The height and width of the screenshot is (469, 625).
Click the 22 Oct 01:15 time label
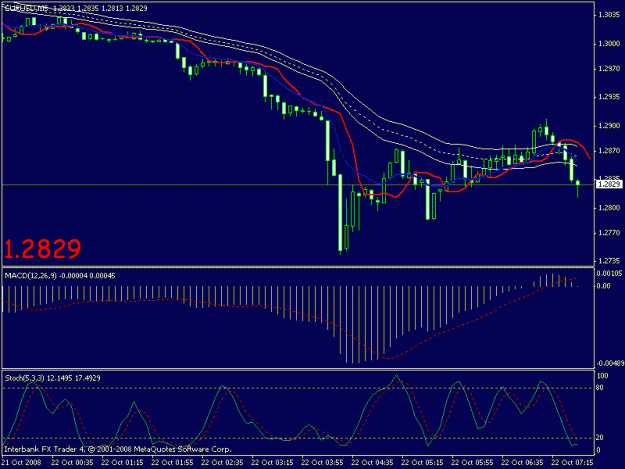[x=122, y=463]
